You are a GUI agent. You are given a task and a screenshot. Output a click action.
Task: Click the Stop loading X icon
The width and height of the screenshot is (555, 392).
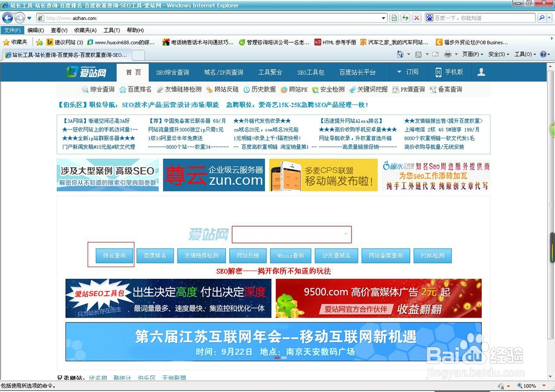click(x=417, y=18)
